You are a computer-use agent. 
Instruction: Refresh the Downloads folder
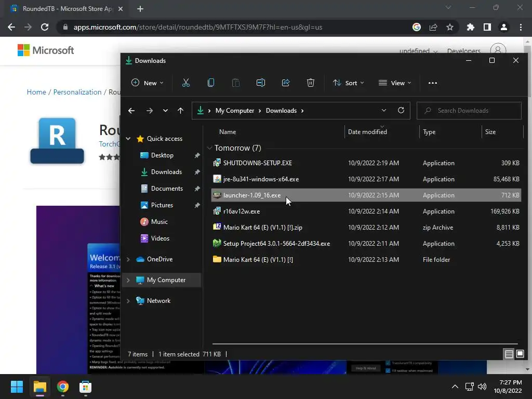(x=401, y=110)
